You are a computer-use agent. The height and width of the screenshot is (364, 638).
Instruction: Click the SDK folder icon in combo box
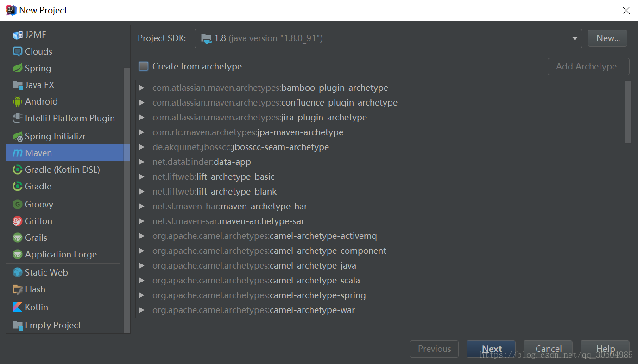tap(206, 38)
